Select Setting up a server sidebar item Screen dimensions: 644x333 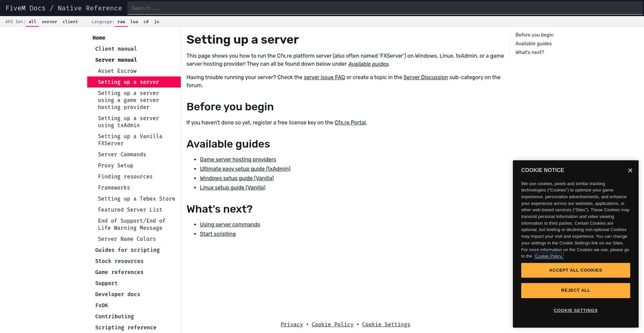click(134, 82)
